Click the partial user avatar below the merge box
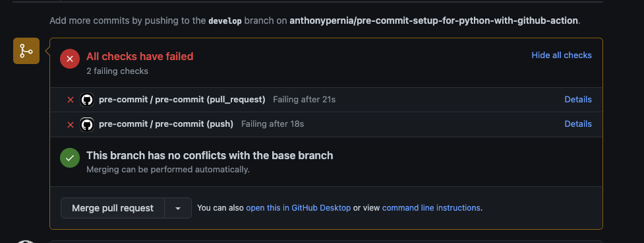 26,242
